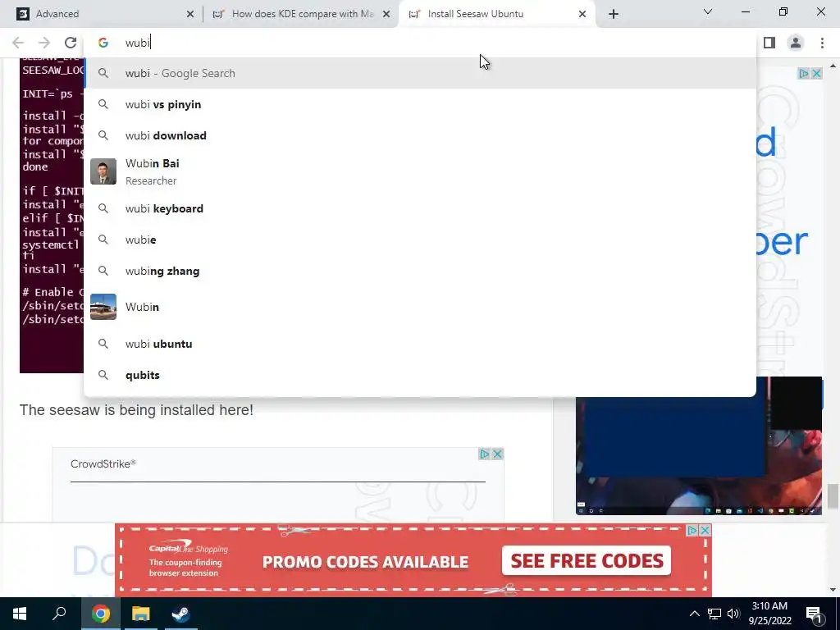This screenshot has height=630, width=840.
Task: Select the Wubin Bai Researcher suggestion
Action: point(419,172)
